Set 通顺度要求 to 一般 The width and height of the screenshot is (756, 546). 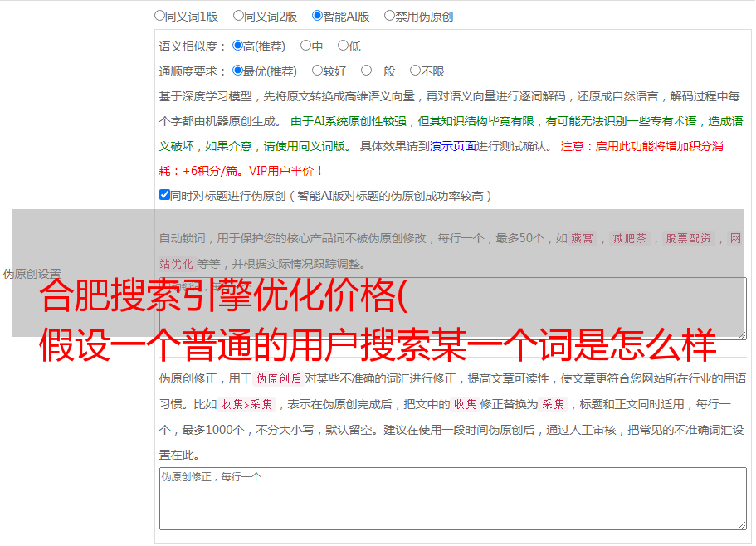tap(367, 71)
